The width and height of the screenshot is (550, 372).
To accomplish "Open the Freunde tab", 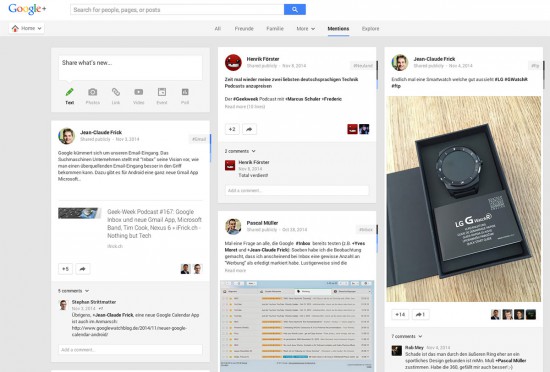I will [x=244, y=29].
